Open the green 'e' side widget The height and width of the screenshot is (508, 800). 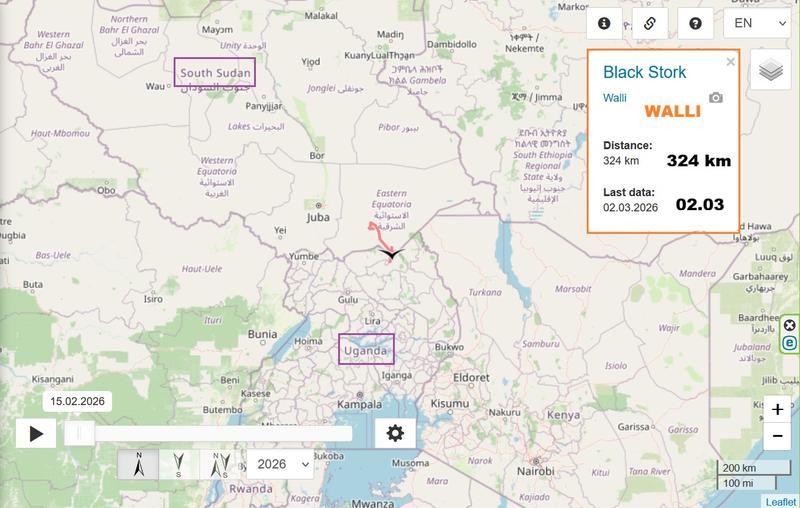point(789,343)
